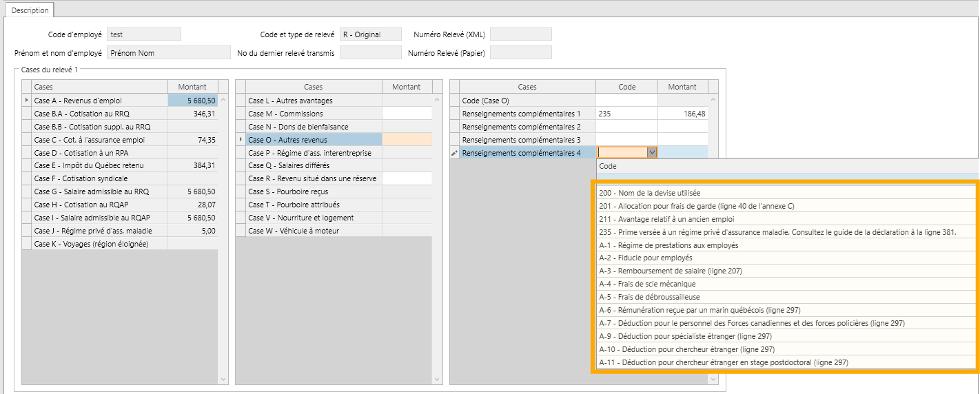Click the 74,35 amount cell
The width and height of the screenshot is (980, 394).
click(193, 140)
